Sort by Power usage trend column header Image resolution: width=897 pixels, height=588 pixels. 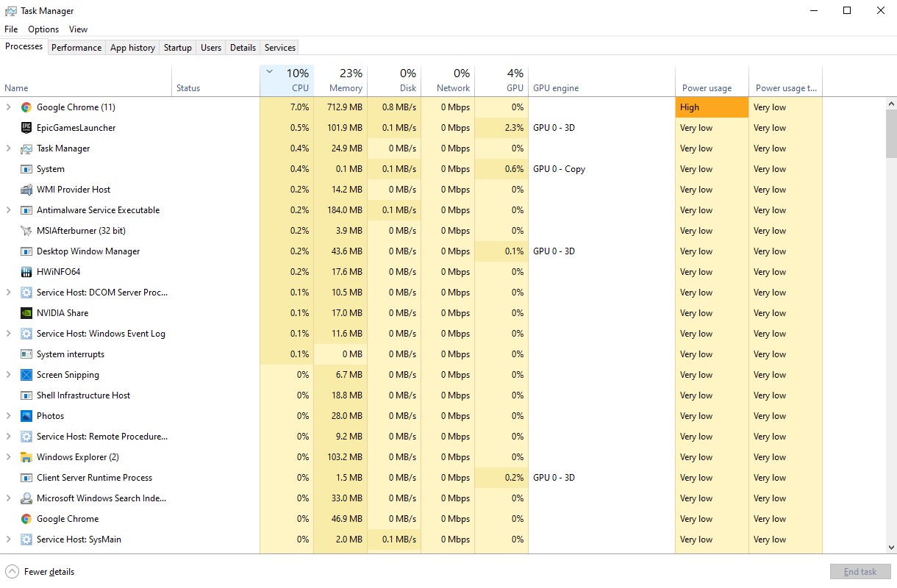coord(785,81)
